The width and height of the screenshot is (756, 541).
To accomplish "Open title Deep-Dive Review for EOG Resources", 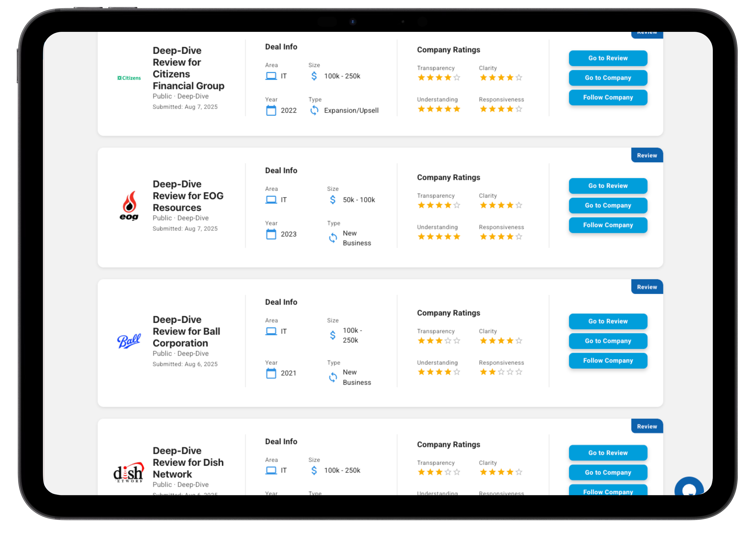I will point(188,196).
